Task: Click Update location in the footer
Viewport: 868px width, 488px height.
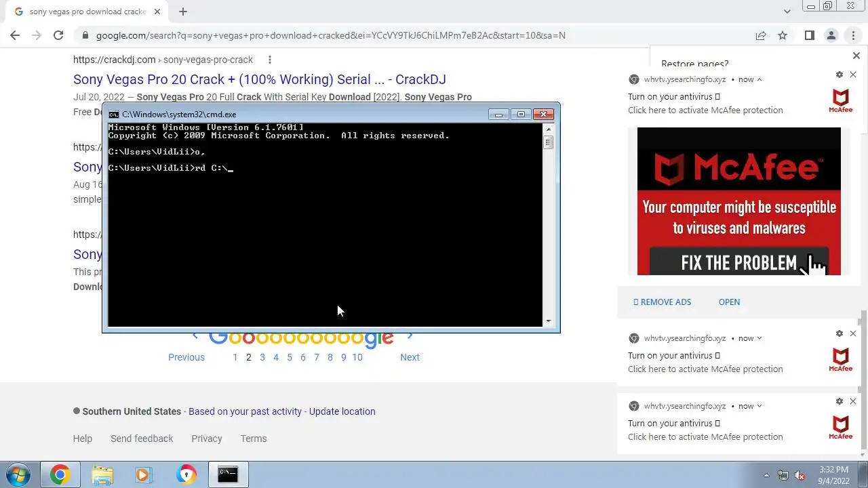Action: 342,411
